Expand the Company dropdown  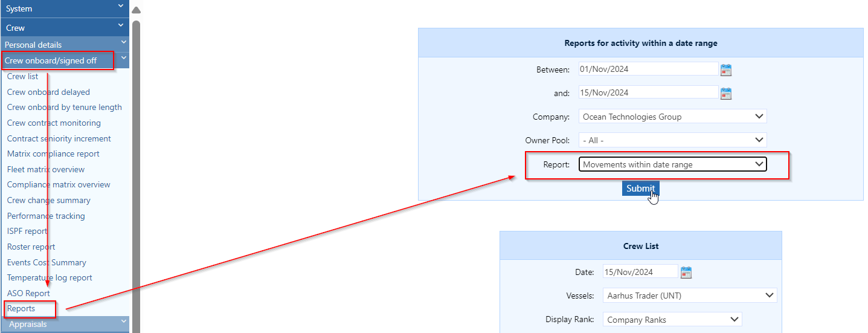[672, 117]
